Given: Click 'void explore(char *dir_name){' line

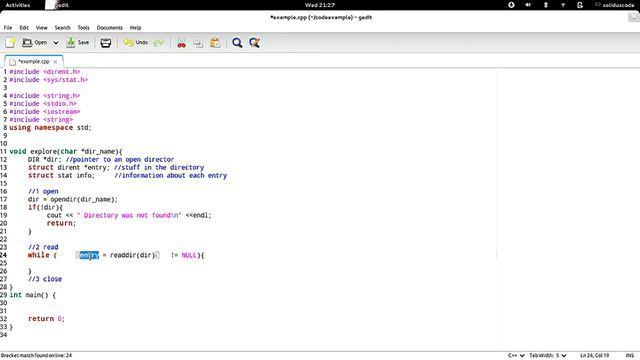Looking at the screenshot, I should click(x=66, y=151).
